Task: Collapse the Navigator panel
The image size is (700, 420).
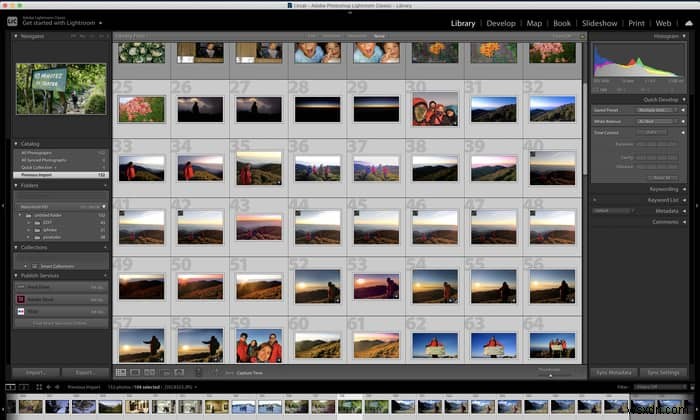Action: 16,36
